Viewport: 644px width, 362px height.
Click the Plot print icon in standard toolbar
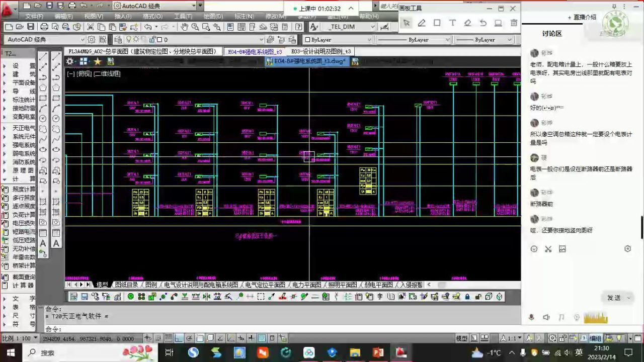click(x=44, y=27)
